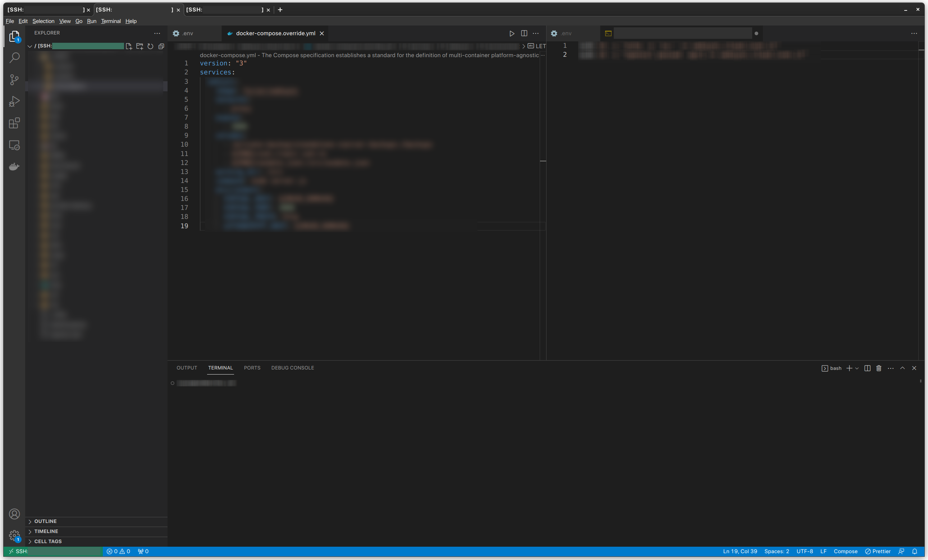928x560 pixels.
Task: Kill the active terminal with trash icon
Action: click(x=879, y=368)
